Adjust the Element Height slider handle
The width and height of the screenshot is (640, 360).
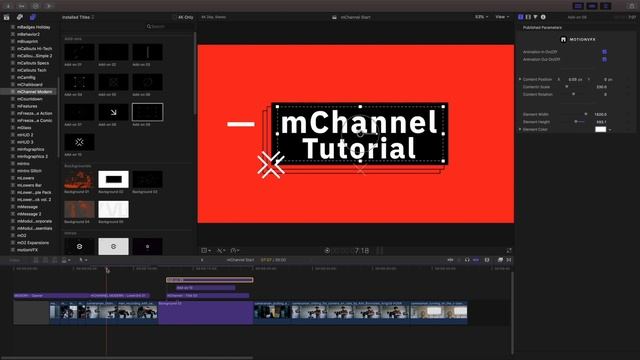[576, 122]
